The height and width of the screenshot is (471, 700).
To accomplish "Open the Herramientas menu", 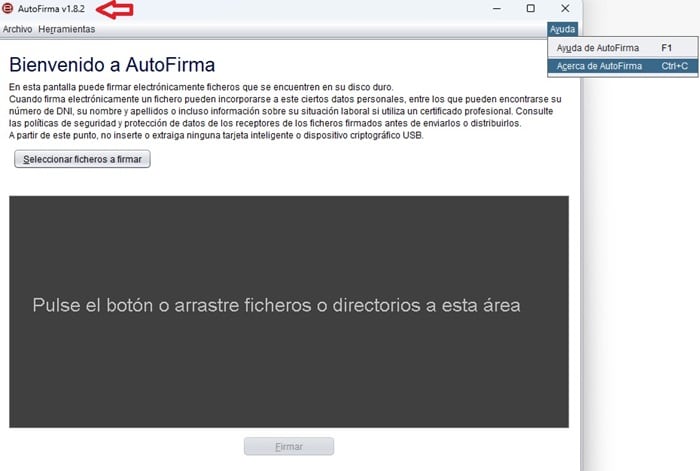I will click(67, 29).
